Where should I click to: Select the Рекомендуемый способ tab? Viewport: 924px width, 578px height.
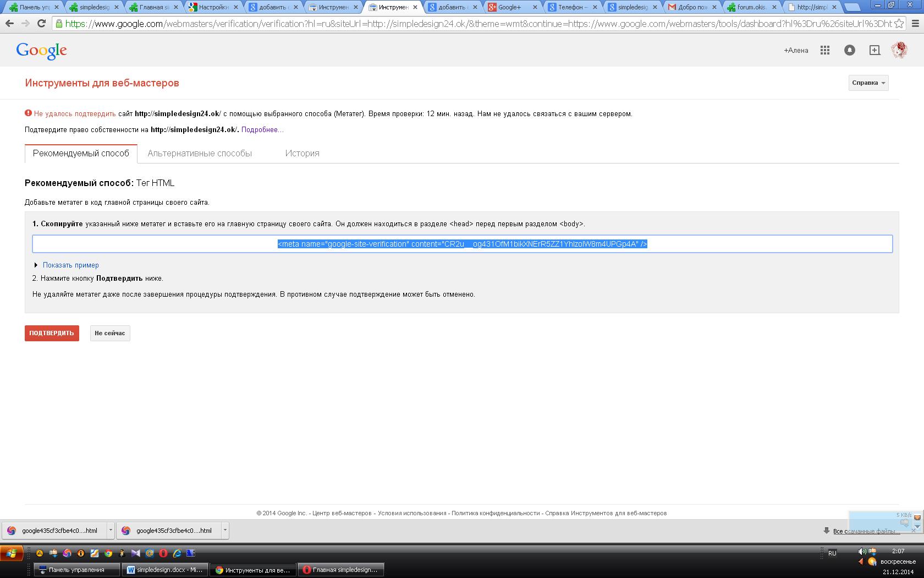[x=81, y=153]
